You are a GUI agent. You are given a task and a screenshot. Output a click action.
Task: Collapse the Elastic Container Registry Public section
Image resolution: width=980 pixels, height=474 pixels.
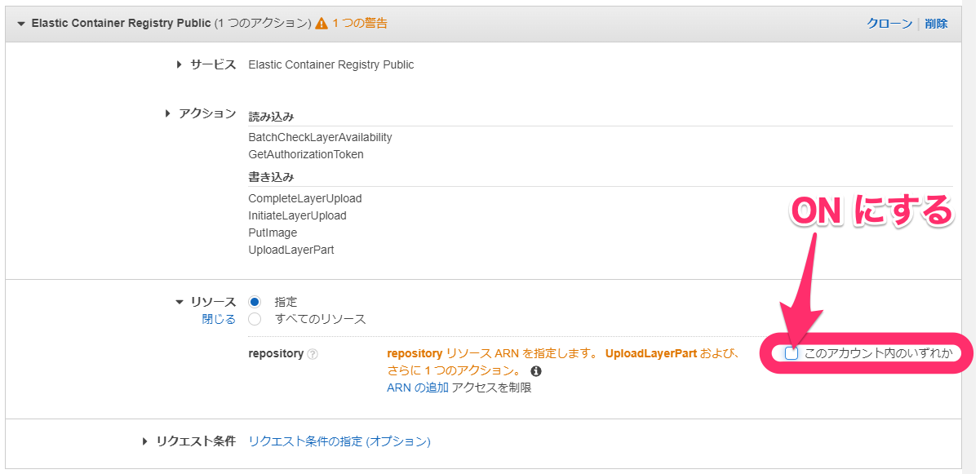21,24
